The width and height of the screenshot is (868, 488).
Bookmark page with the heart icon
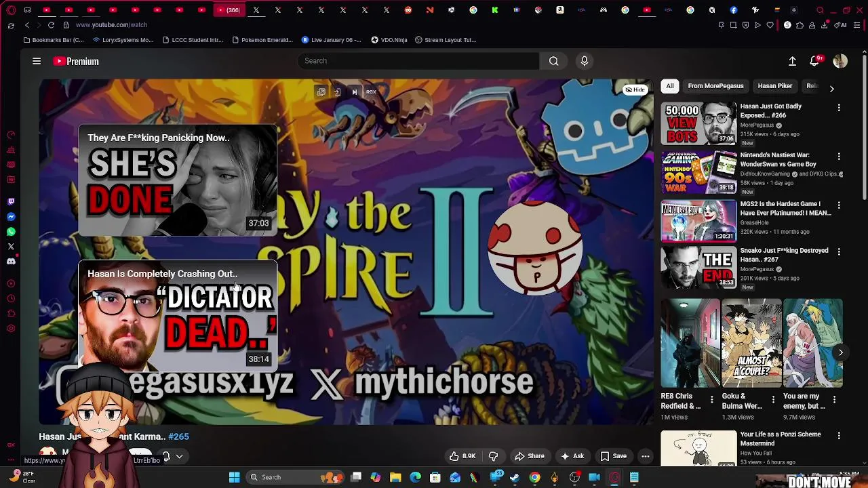[770, 25]
